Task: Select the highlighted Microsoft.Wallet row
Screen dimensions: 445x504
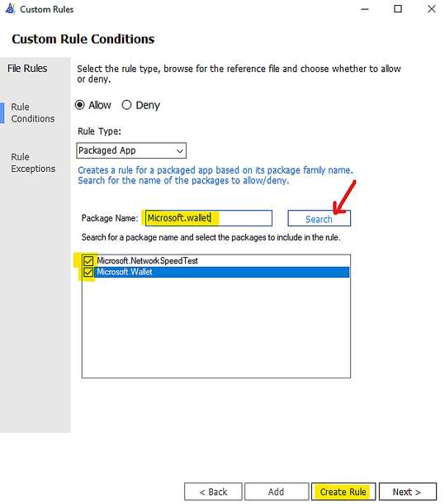Action: click(221, 273)
